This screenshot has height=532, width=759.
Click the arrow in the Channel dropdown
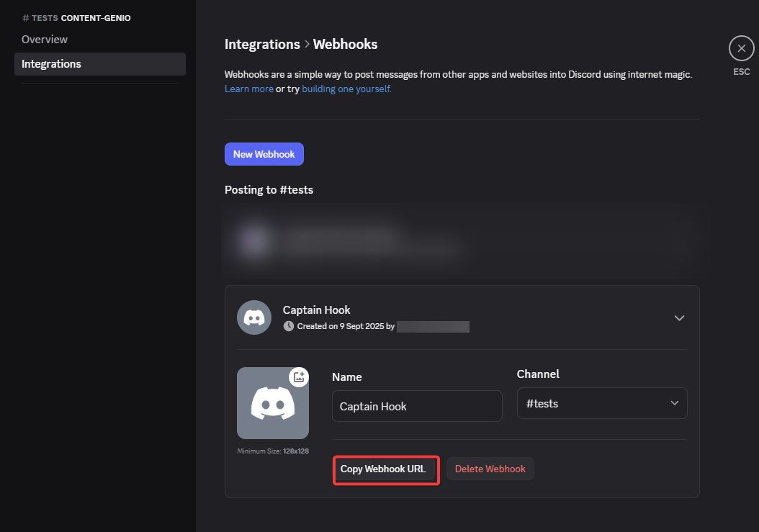point(674,403)
